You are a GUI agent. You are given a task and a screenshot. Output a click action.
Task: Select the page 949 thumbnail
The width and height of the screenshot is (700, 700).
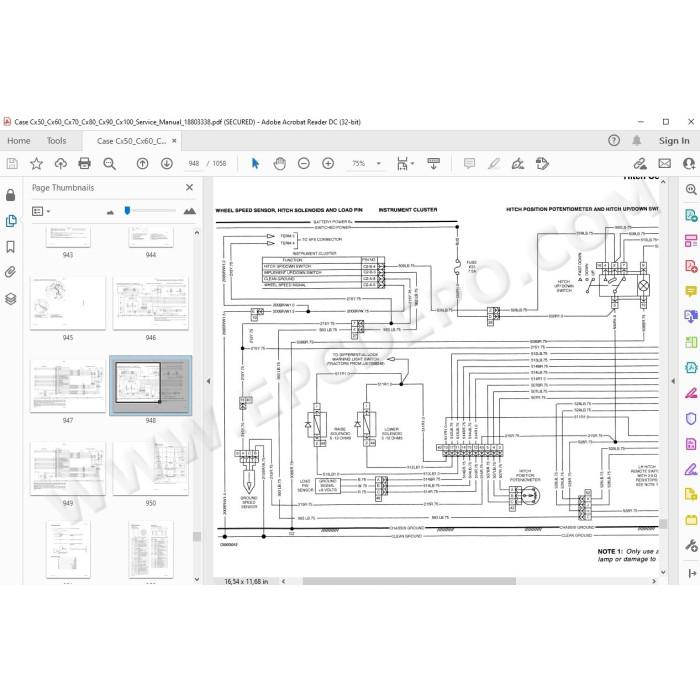[68, 469]
